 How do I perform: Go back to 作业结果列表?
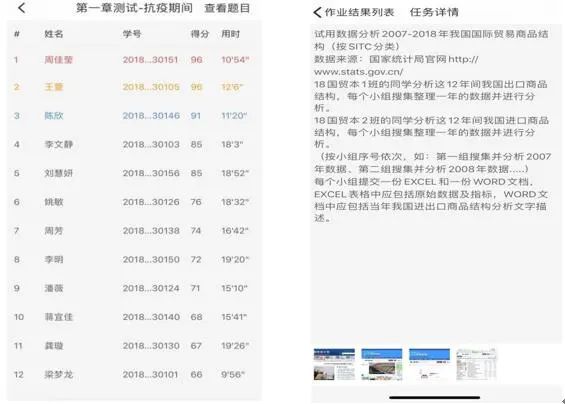359,12
